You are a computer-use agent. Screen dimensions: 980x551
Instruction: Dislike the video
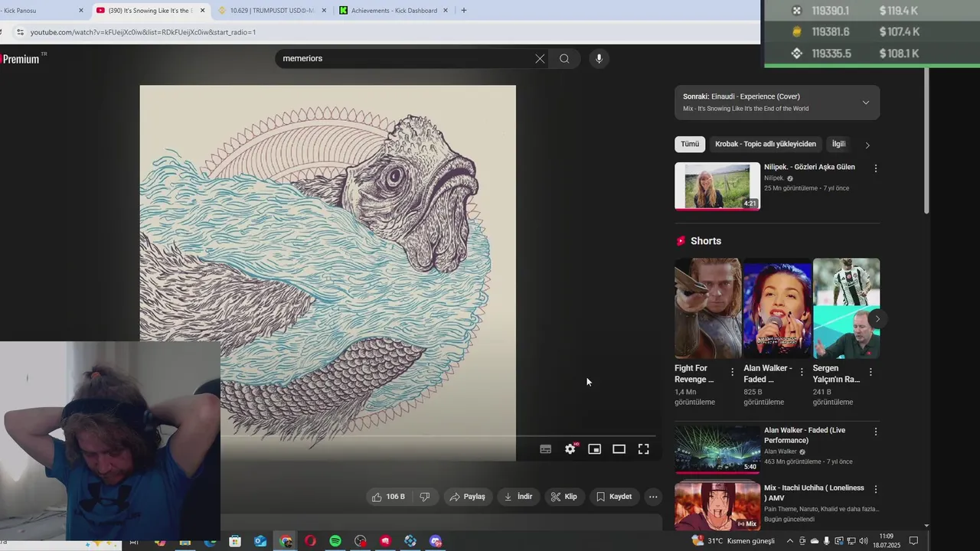click(x=425, y=497)
